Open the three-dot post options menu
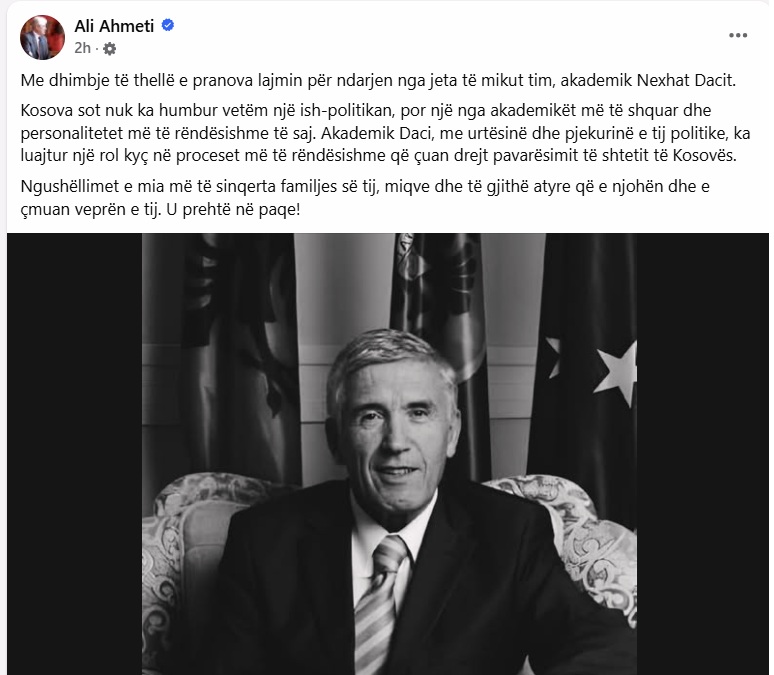Viewport: 774px width, 675px height. 737,36
